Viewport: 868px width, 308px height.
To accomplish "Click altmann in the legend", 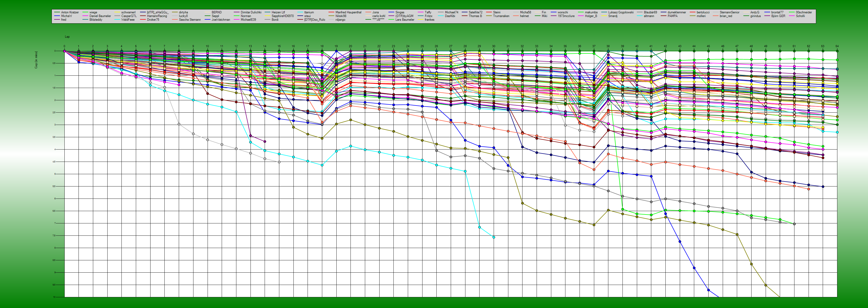I will point(649,16).
